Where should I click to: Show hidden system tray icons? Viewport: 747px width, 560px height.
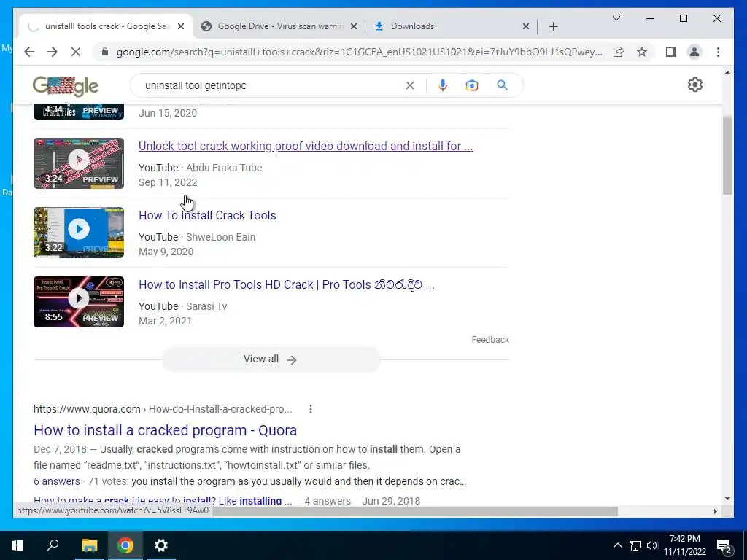coord(617,545)
